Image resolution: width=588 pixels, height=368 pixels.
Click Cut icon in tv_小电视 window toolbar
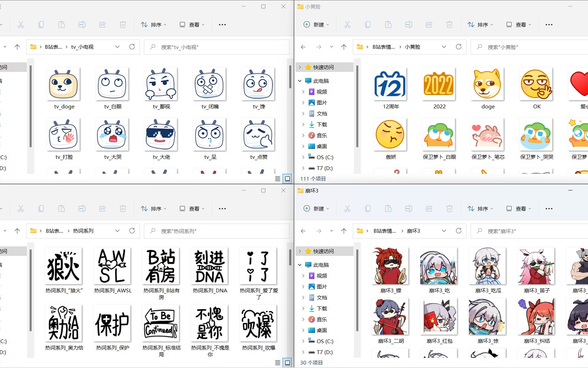point(21,25)
